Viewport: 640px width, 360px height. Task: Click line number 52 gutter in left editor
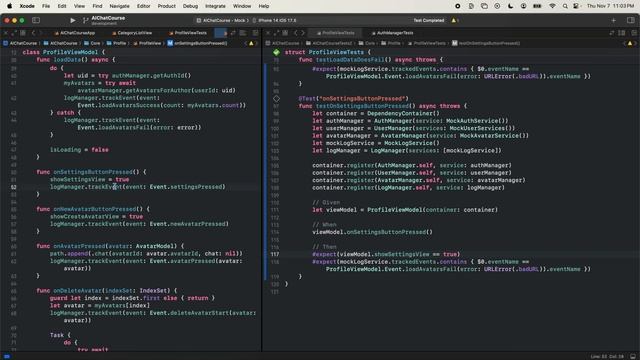click(13, 187)
